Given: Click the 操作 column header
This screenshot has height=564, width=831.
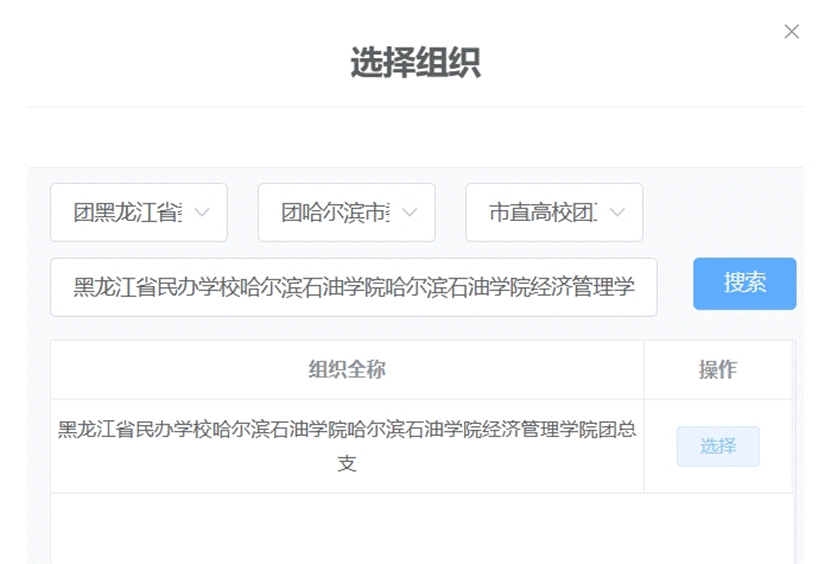Looking at the screenshot, I should click(x=717, y=370).
